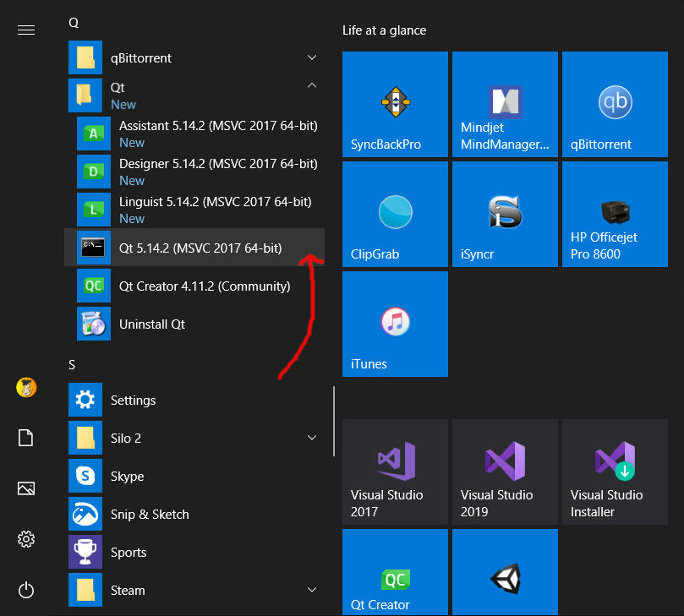
Task: Open the hamburger menu icon
Action: pyautogui.click(x=25, y=30)
